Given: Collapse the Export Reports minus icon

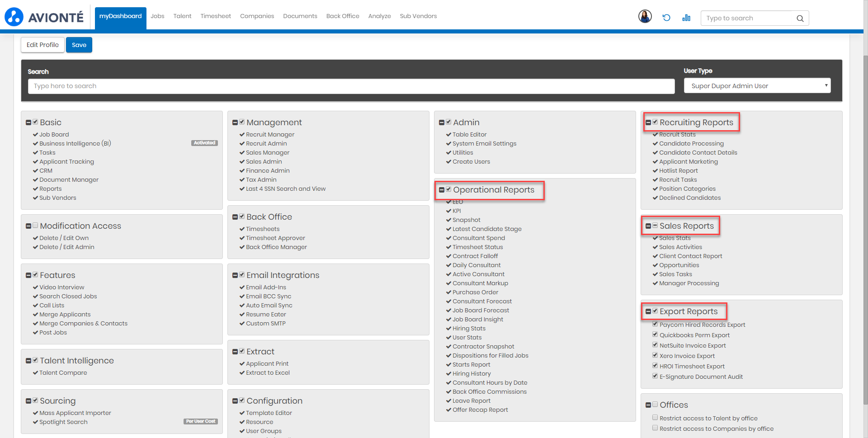Looking at the screenshot, I should pyautogui.click(x=648, y=311).
